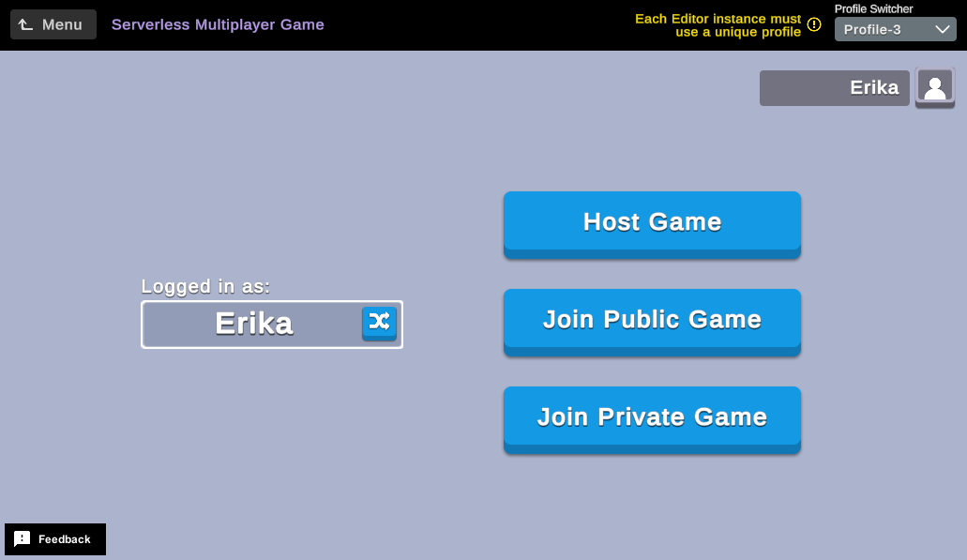Open the Feedback button

click(x=55, y=539)
